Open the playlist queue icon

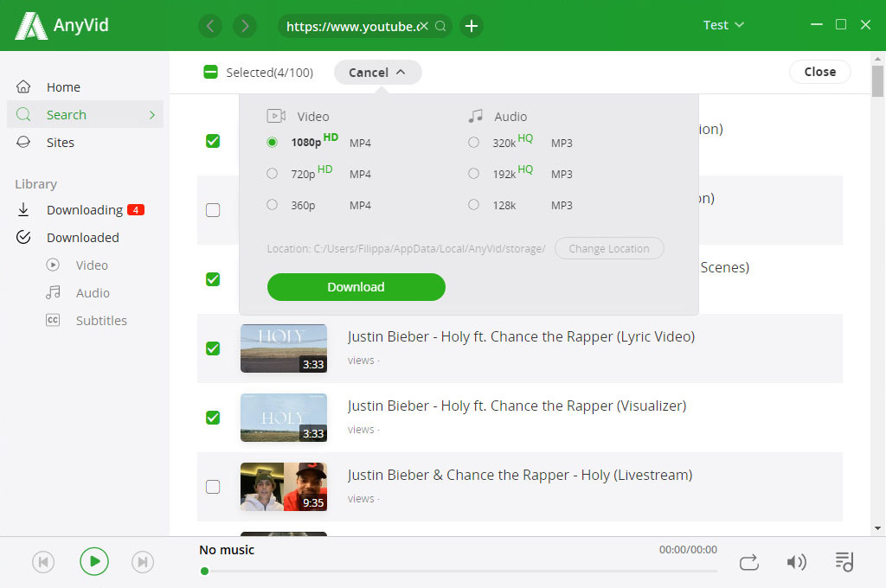pyautogui.click(x=844, y=561)
